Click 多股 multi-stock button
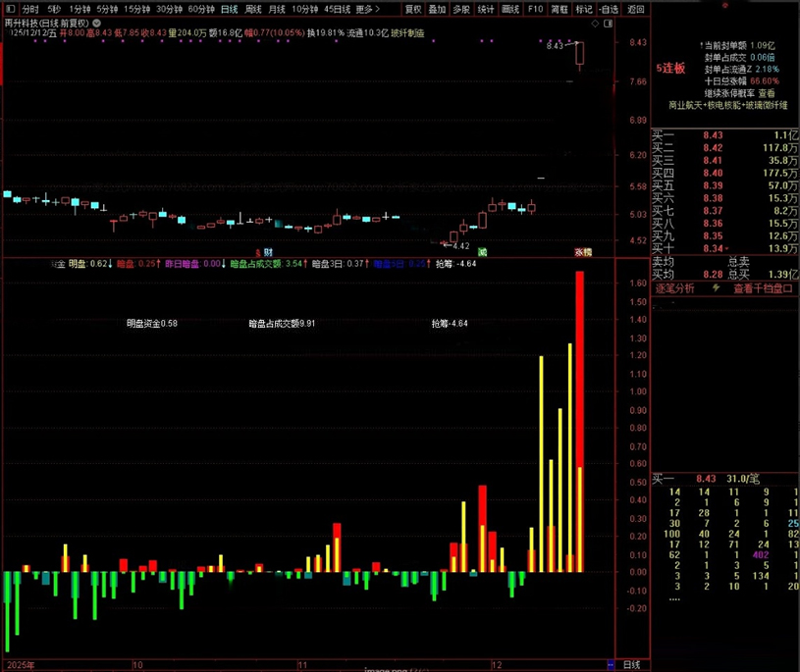 461,9
